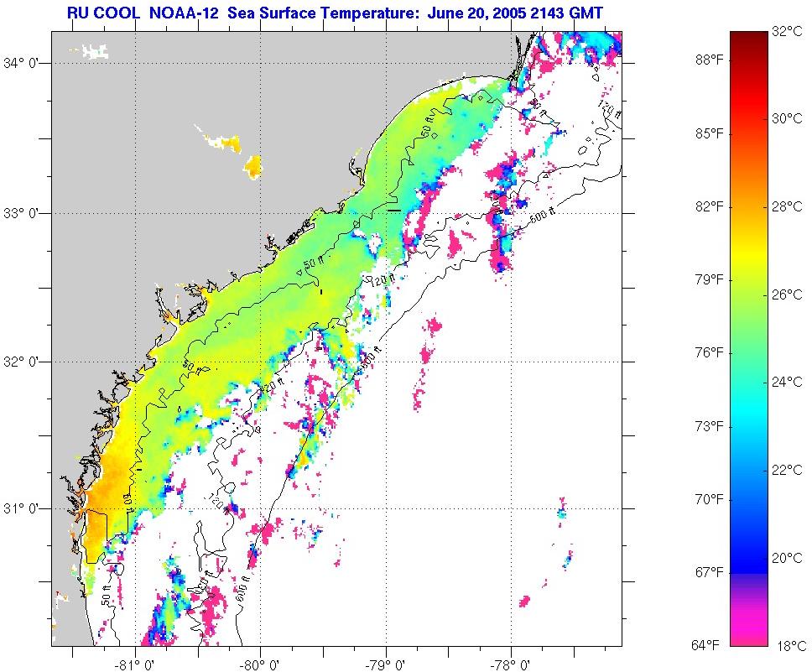Click the magenta bottom of the color bar
Screen dimensions: 812x672
point(746,633)
